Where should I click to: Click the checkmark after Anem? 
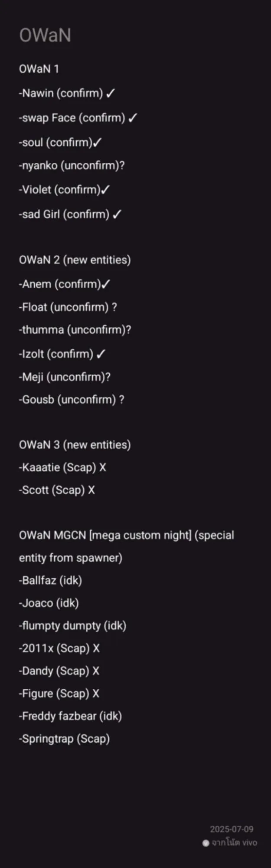tap(106, 284)
